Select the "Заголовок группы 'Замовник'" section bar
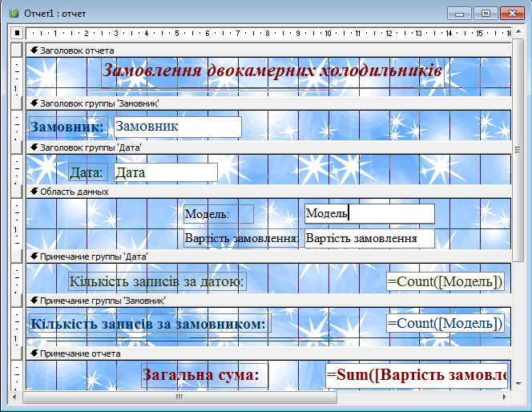 [268, 103]
